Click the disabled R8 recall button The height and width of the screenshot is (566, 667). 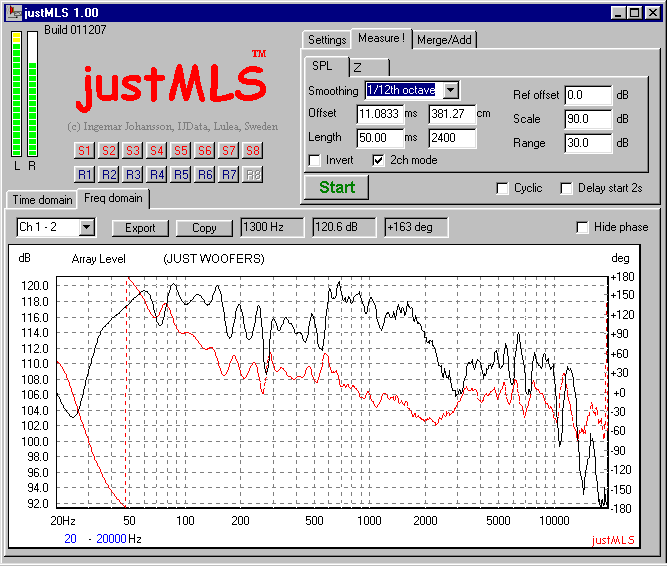pyautogui.click(x=253, y=174)
